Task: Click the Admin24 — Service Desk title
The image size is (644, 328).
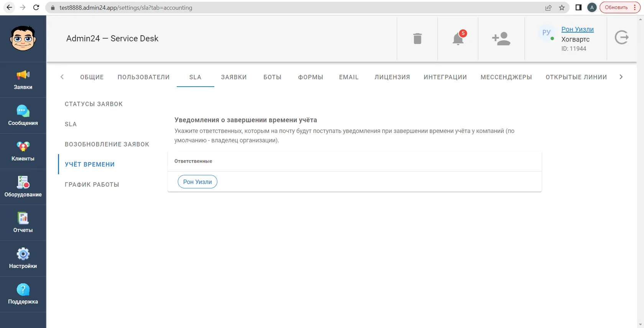Action: click(x=112, y=38)
